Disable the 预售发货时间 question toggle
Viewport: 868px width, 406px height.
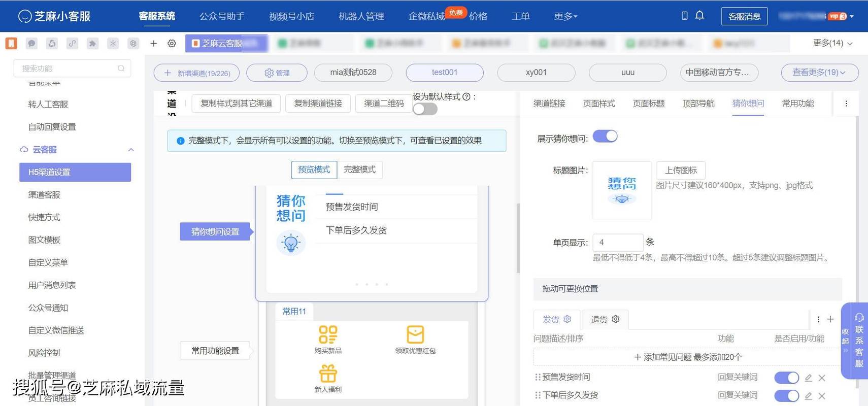tap(786, 378)
